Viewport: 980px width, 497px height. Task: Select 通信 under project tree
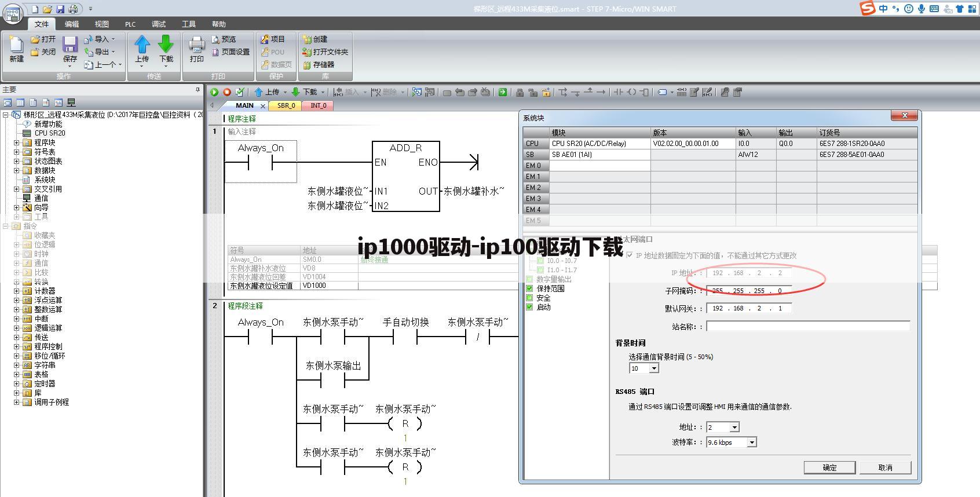pyautogui.click(x=41, y=198)
